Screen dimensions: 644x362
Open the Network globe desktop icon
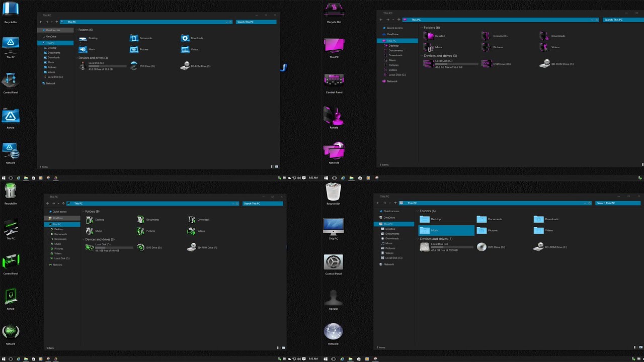point(334,332)
